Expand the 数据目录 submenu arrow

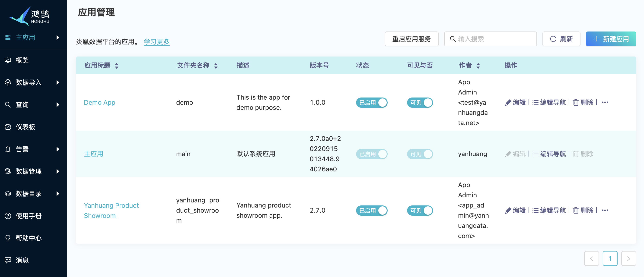(x=58, y=194)
